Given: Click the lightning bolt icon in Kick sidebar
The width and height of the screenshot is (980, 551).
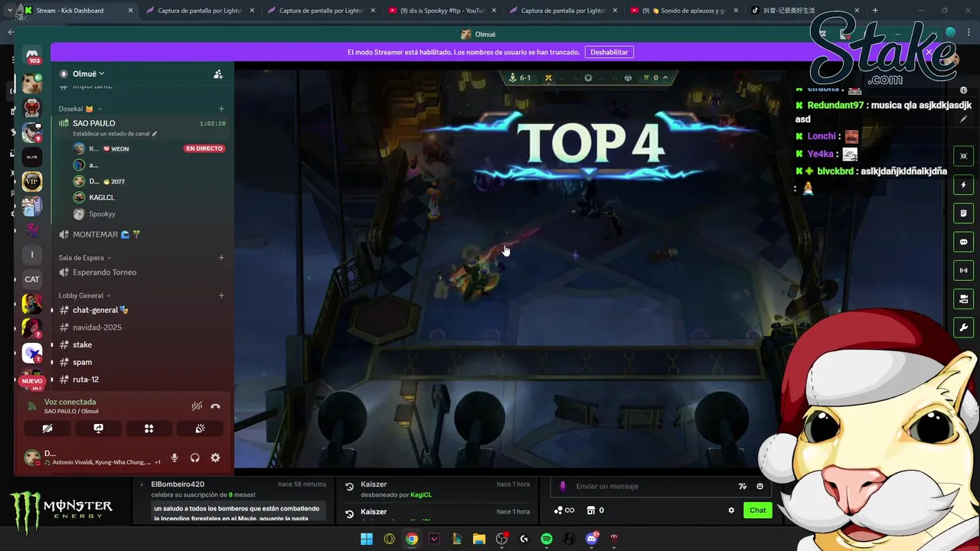Looking at the screenshot, I should tap(963, 185).
